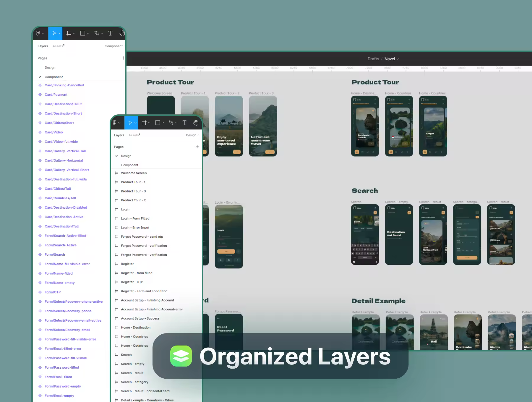Select Frame tool in back panel toolbar
Viewport: 532px width, 402px height.
tap(69, 33)
